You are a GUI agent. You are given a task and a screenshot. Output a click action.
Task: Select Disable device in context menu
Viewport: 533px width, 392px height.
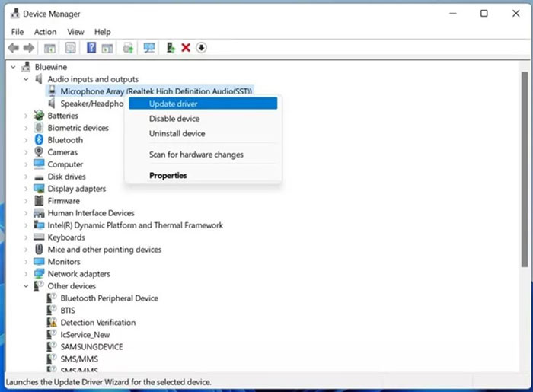(x=174, y=119)
